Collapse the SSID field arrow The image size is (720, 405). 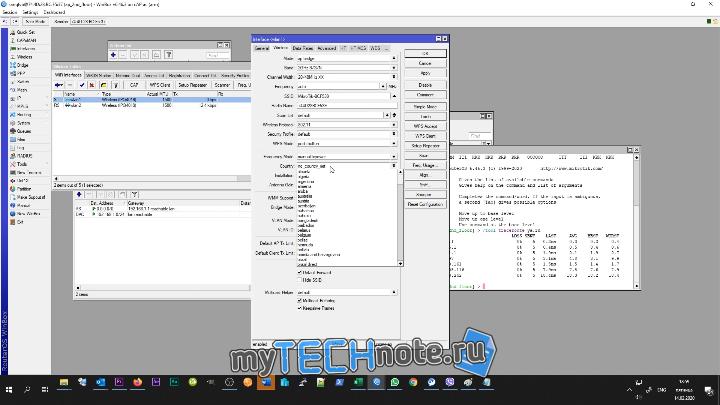coord(394,96)
